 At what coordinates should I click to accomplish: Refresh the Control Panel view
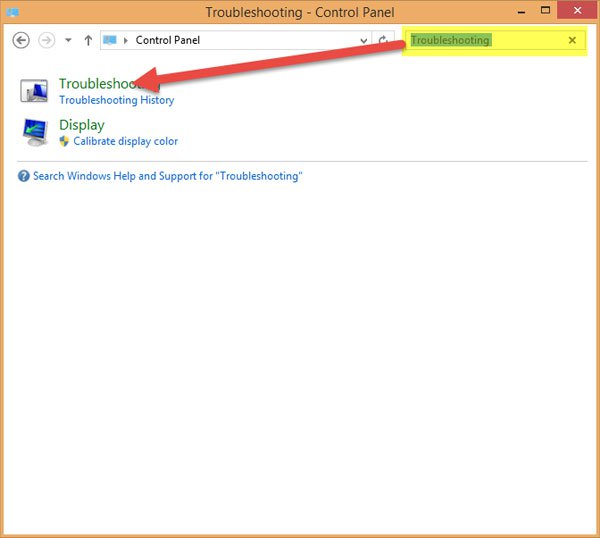383,40
